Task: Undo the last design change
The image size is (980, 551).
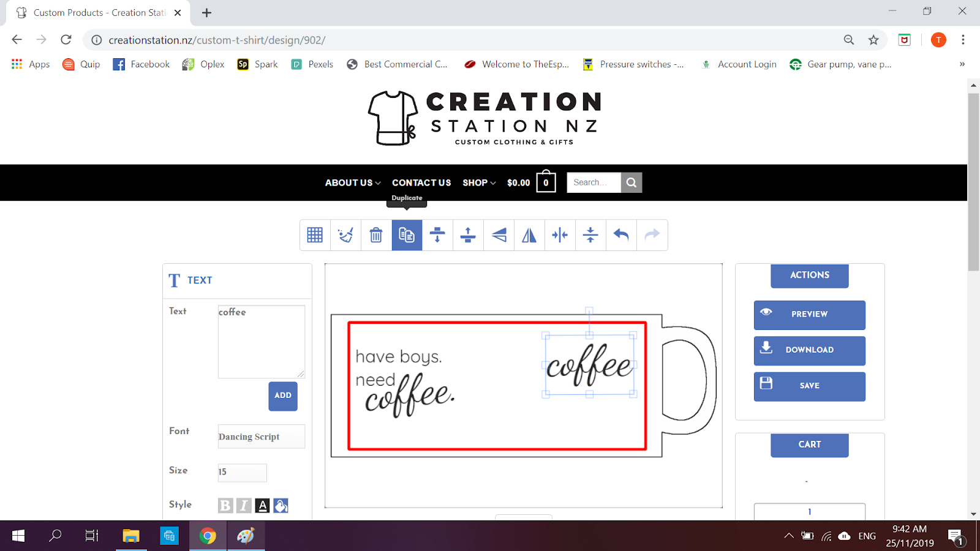Action: coord(621,235)
